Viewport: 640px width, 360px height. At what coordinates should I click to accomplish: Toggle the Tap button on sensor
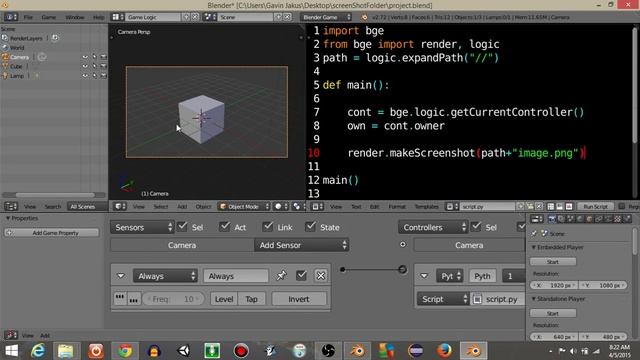tap(251, 299)
